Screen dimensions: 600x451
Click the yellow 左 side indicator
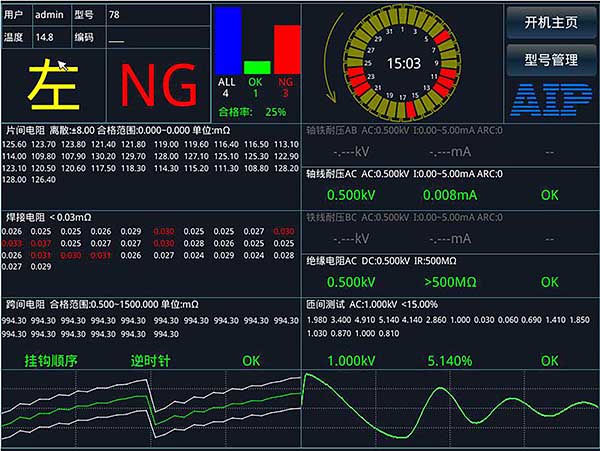53,85
